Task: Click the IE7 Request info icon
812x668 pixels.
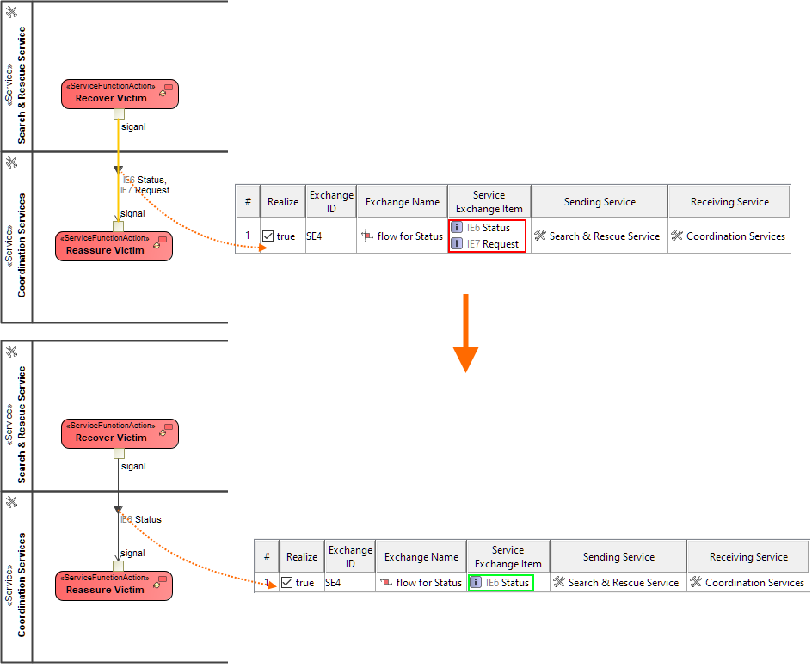Action: tap(457, 243)
